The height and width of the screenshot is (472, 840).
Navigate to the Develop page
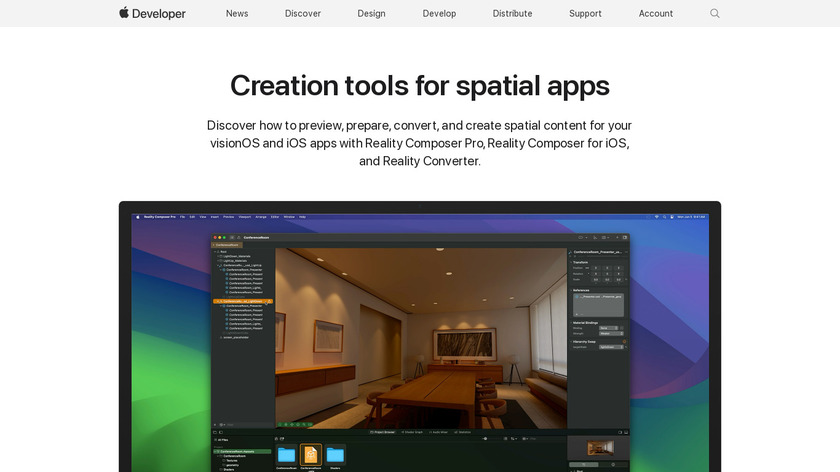click(x=439, y=13)
